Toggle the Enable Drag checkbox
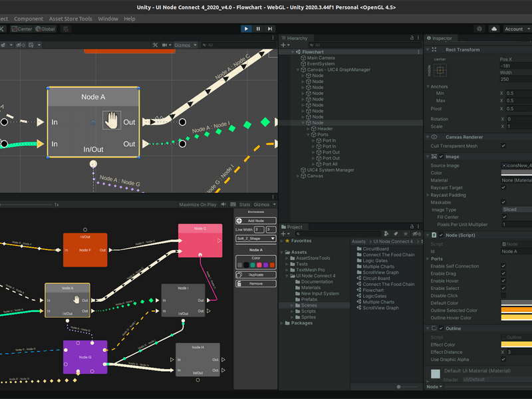Image resolution: width=532 pixels, height=399 pixels. click(x=503, y=273)
